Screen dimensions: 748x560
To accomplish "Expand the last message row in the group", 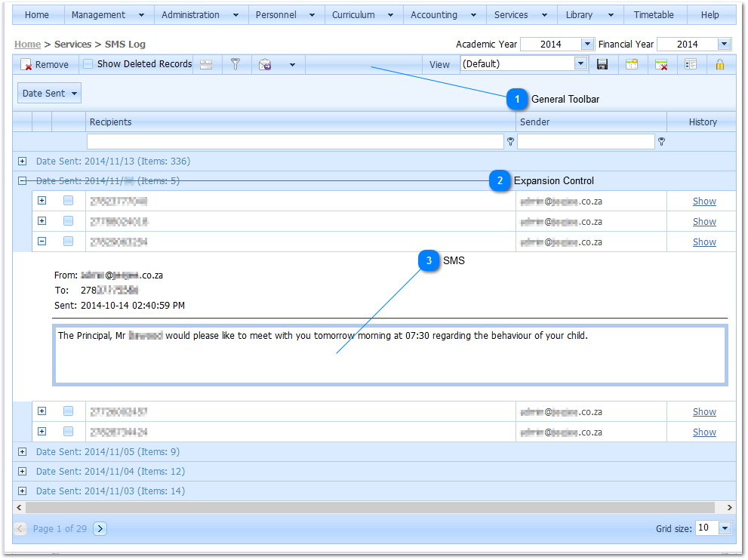I will pyautogui.click(x=42, y=432).
